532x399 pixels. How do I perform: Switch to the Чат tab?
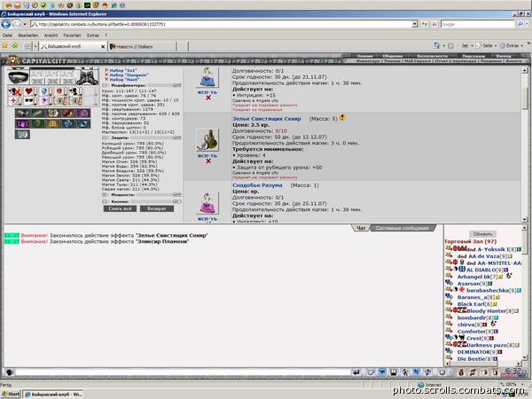pos(361,228)
